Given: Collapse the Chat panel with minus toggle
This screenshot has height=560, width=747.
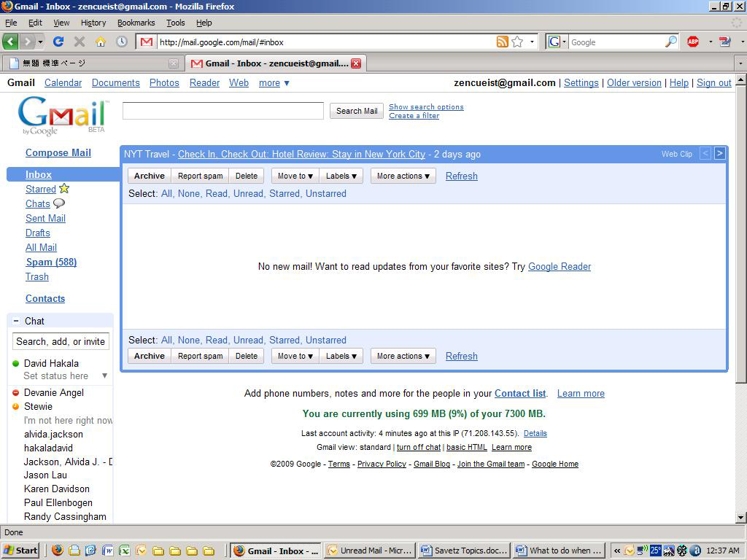Looking at the screenshot, I should pos(16,321).
